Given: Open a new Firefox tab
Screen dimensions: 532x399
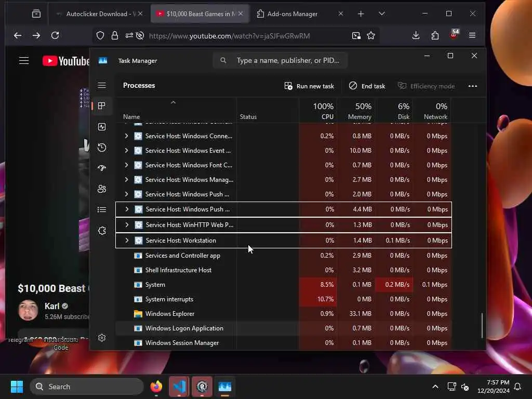Looking at the screenshot, I should point(361,14).
